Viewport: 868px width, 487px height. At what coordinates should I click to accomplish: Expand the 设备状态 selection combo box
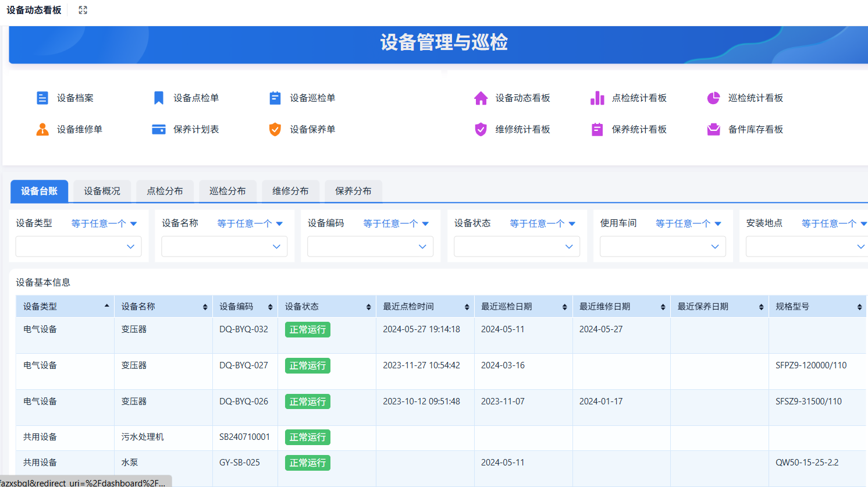516,246
